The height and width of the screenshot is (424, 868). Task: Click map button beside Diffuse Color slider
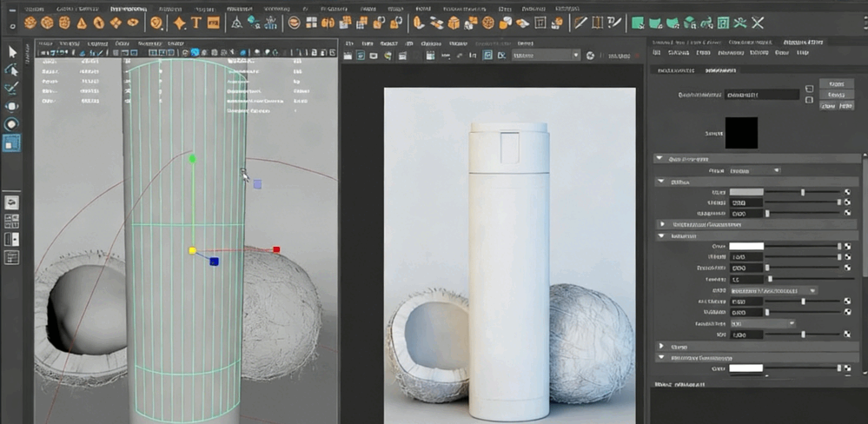(x=847, y=192)
